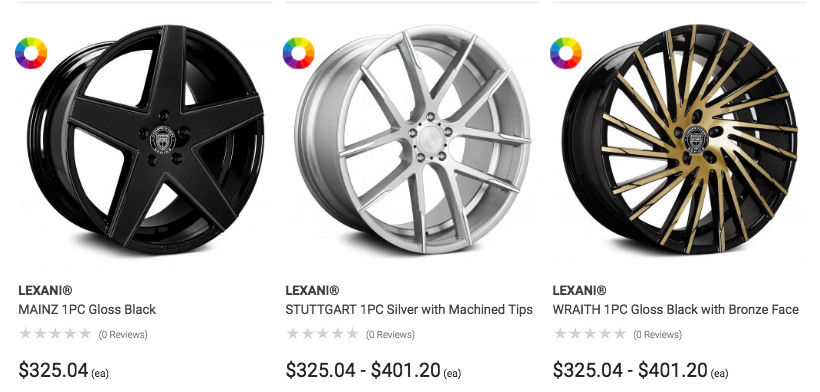Screen dimensions: 820x392
Task: Open WRAITH 1PC Gloss Black with Bronze Face
Action: (x=676, y=309)
